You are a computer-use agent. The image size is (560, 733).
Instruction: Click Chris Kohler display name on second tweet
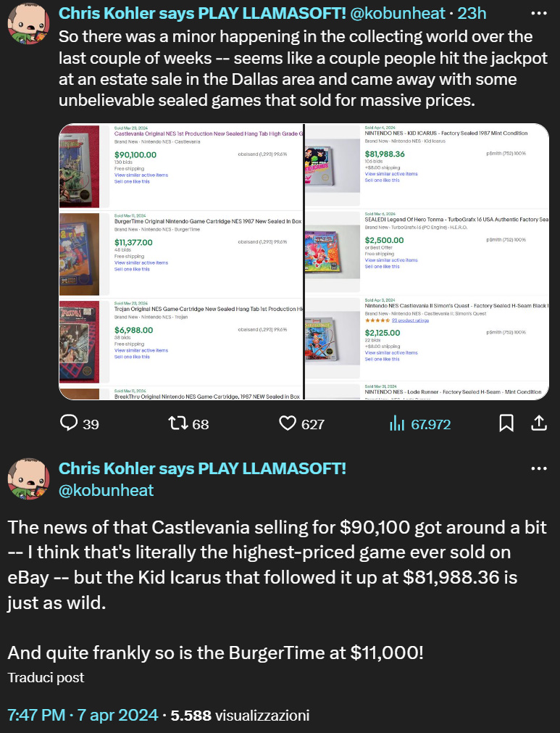click(x=202, y=468)
